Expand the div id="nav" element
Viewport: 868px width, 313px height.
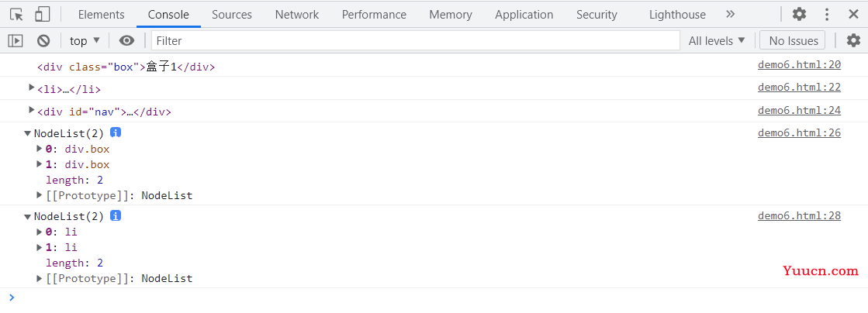click(x=32, y=110)
